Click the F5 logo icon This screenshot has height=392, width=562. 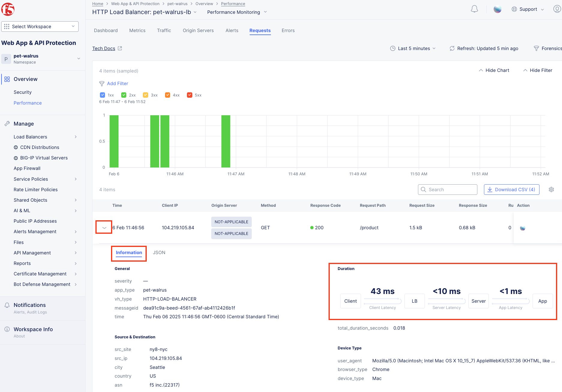click(8, 9)
